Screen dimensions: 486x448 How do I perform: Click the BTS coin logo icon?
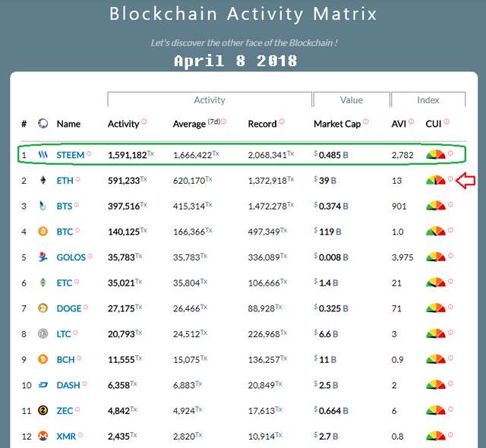click(43, 206)
